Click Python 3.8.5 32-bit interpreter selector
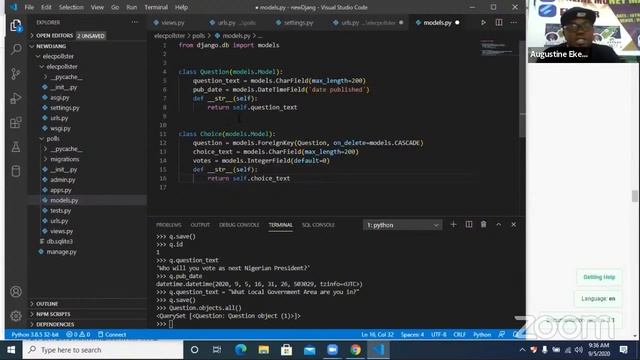 click(x=35, y=335)
